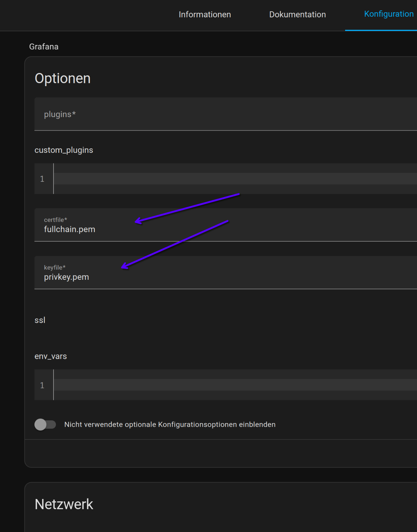This screenshot has height=532, width=417.
Task: Focus the custom_plugins code editor line
Action: (x=235, y=179)
